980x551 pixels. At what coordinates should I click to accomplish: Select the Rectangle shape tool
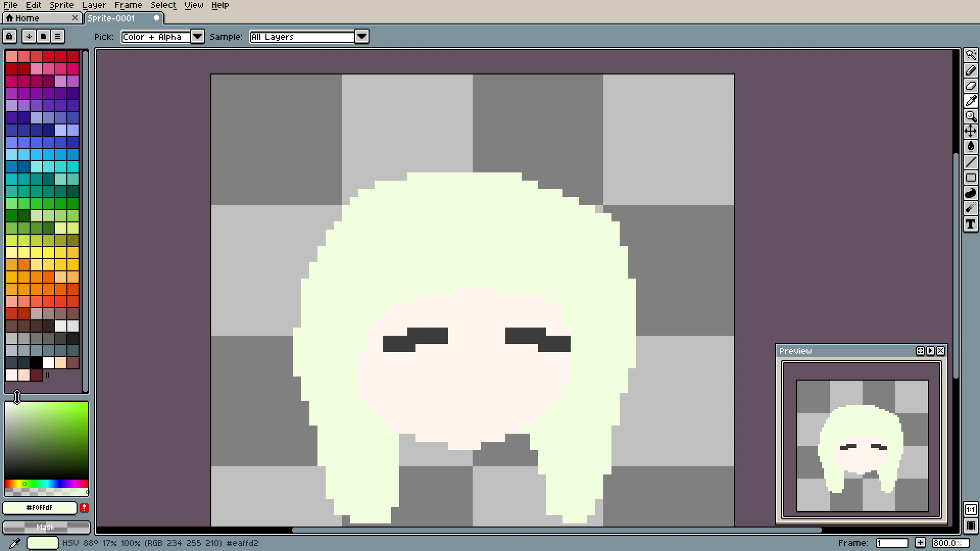970,178
